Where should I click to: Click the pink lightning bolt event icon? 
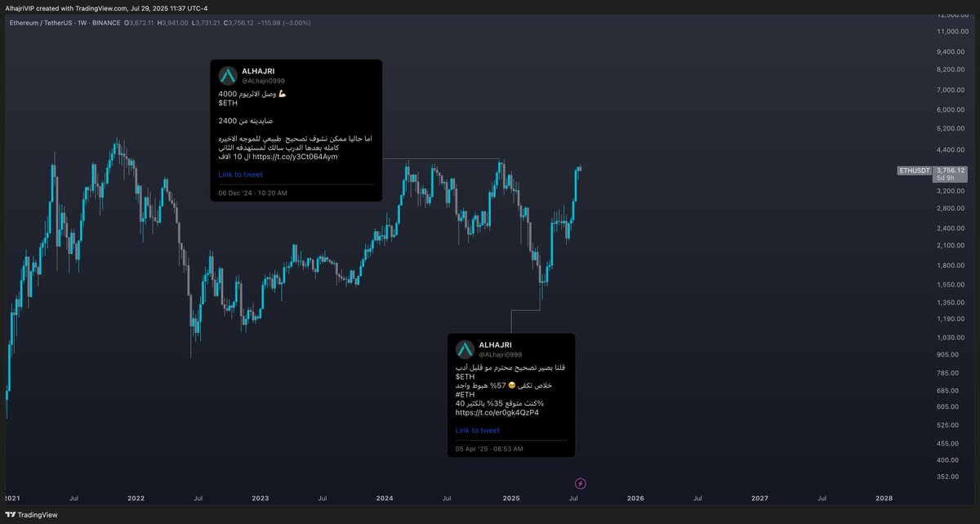pos(581,483)
